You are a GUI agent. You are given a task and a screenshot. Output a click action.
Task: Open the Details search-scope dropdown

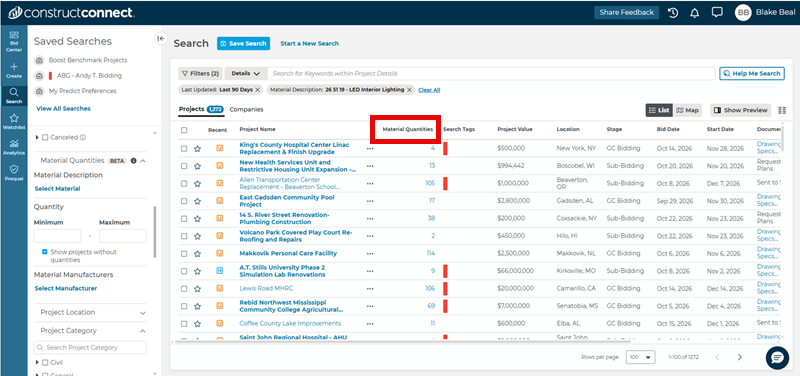246,73
